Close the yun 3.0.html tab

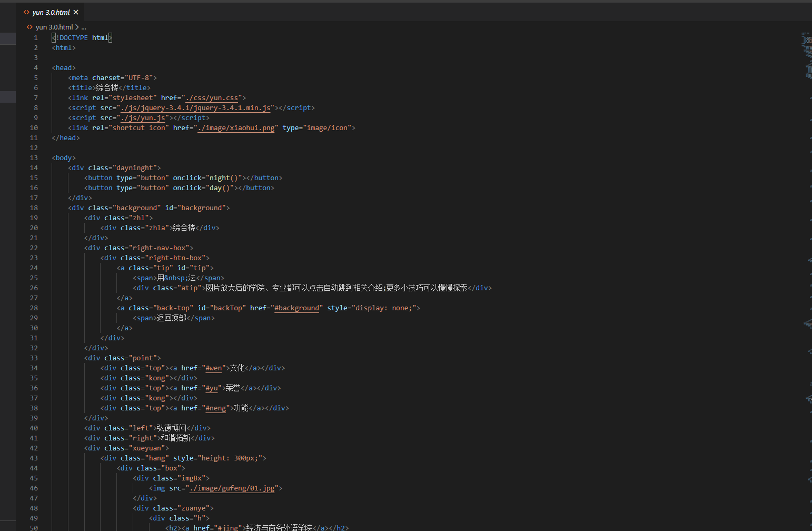pyautogui.click(x=76, y=12)
